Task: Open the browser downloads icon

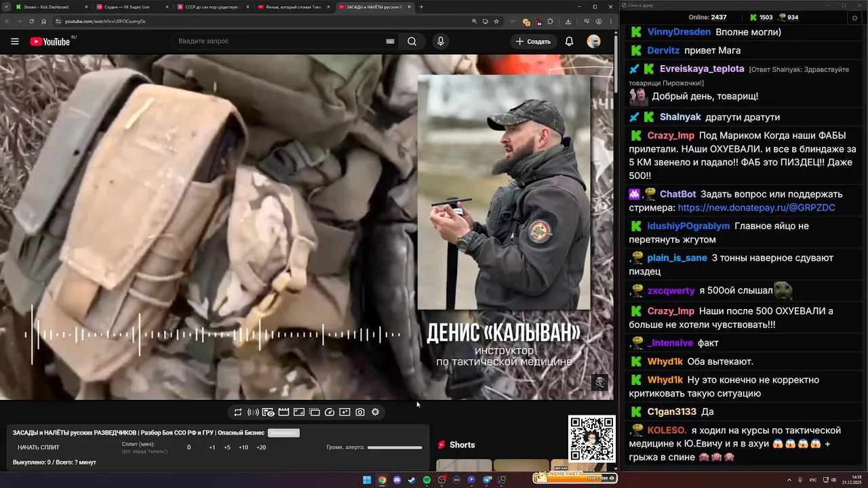Action: tap(568, 21)
